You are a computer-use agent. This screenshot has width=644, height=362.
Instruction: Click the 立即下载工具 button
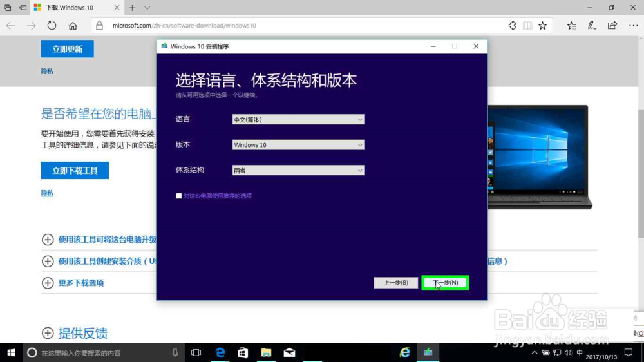[x=75, y=171]
